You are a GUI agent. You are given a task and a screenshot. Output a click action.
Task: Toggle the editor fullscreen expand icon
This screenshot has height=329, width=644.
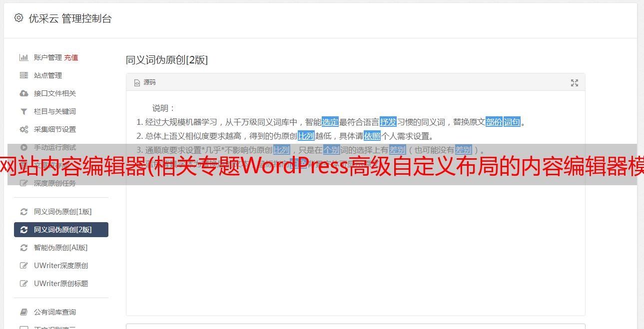(575, 83)
